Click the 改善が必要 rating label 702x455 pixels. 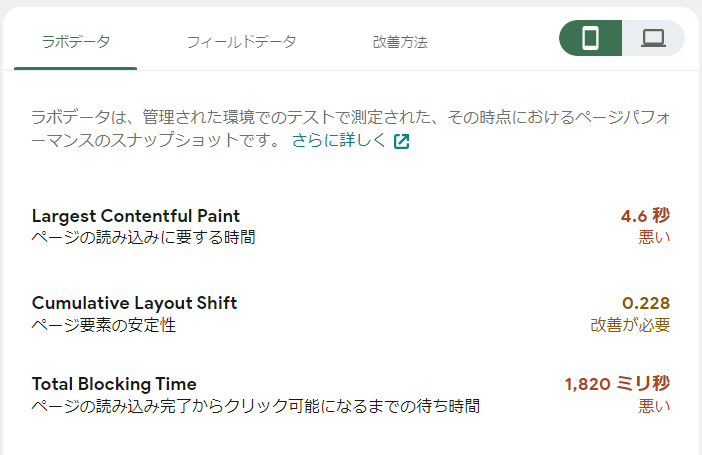point(630,325)
